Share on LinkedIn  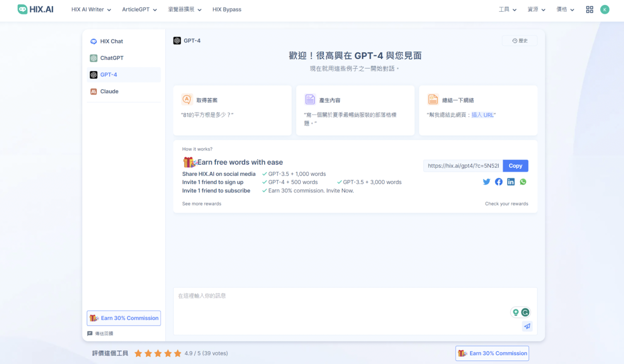tap(511, 182)
